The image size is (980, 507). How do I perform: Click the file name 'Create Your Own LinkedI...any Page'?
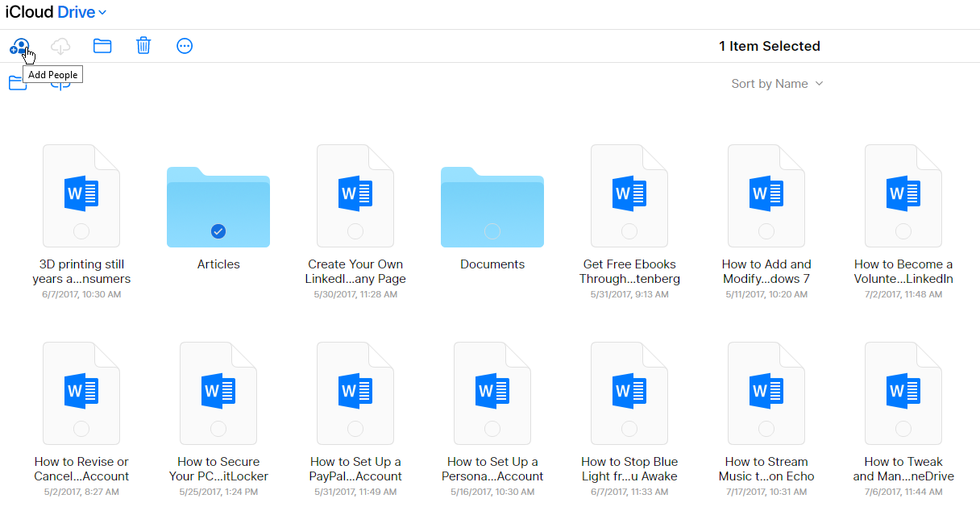[x=355, y=272]
